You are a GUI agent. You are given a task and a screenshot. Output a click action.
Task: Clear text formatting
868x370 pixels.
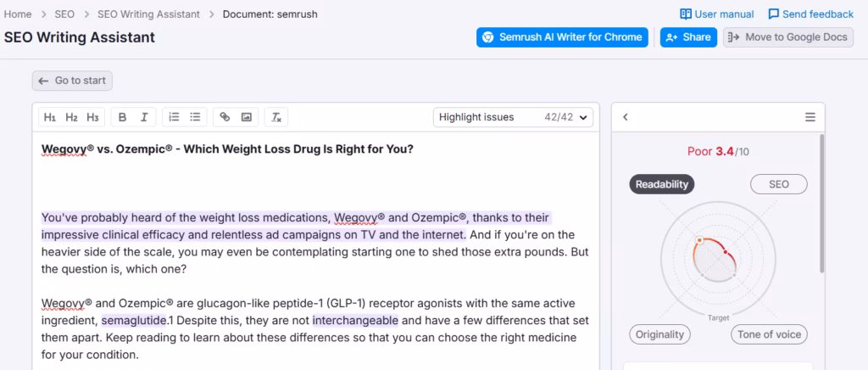pos(276,117)
